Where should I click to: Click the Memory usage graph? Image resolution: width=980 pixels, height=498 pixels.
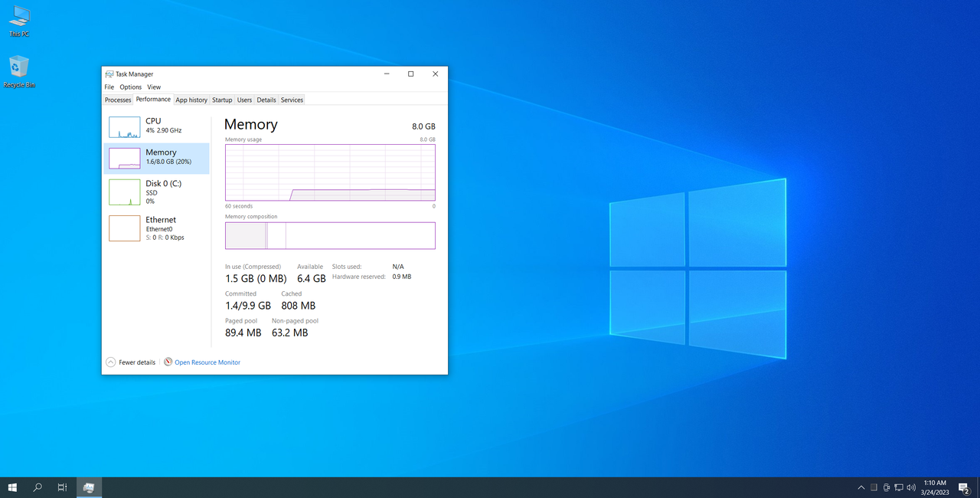(330, 172)
